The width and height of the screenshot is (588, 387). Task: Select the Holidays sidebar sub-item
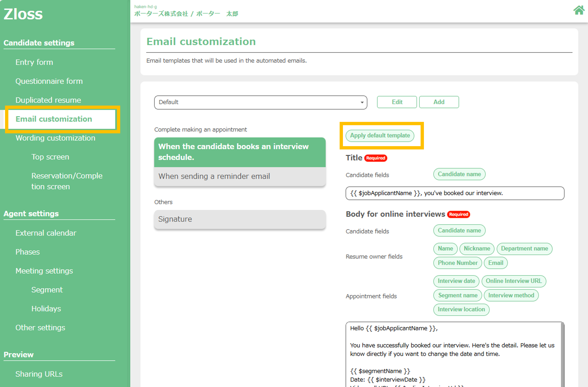tap(46, 309)
